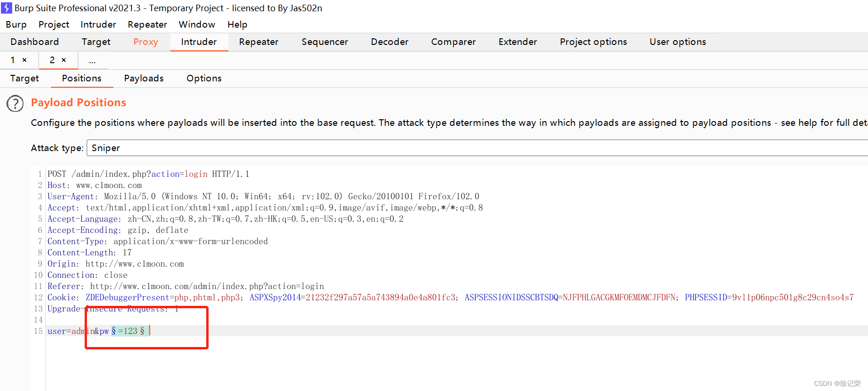This screenshot has height=391, width=868.
Task: Select the Target sub-tab in Intruder
Action: coord(24,78)
